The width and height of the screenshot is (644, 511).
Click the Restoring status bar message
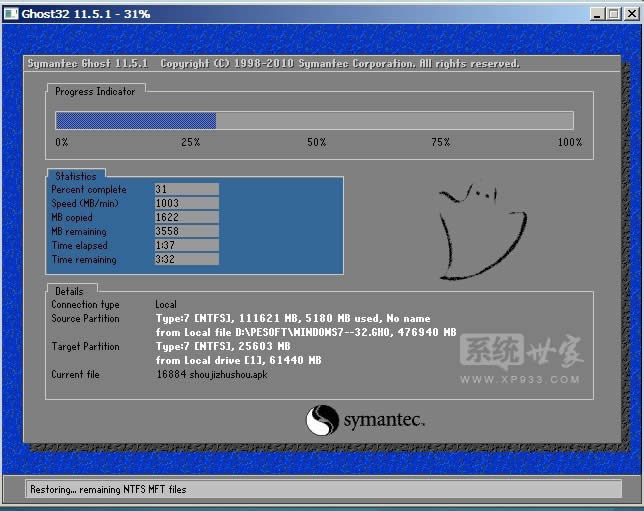110,489
